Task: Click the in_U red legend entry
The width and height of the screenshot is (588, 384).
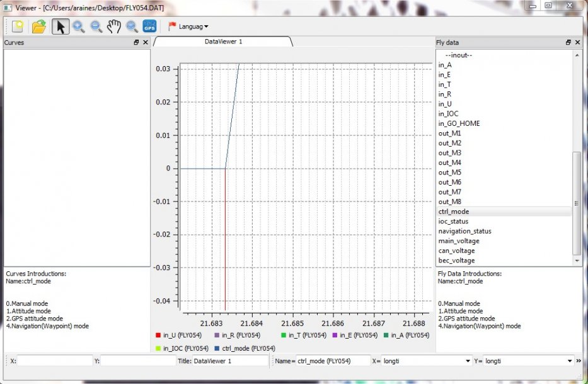Action: coord(176,336)
